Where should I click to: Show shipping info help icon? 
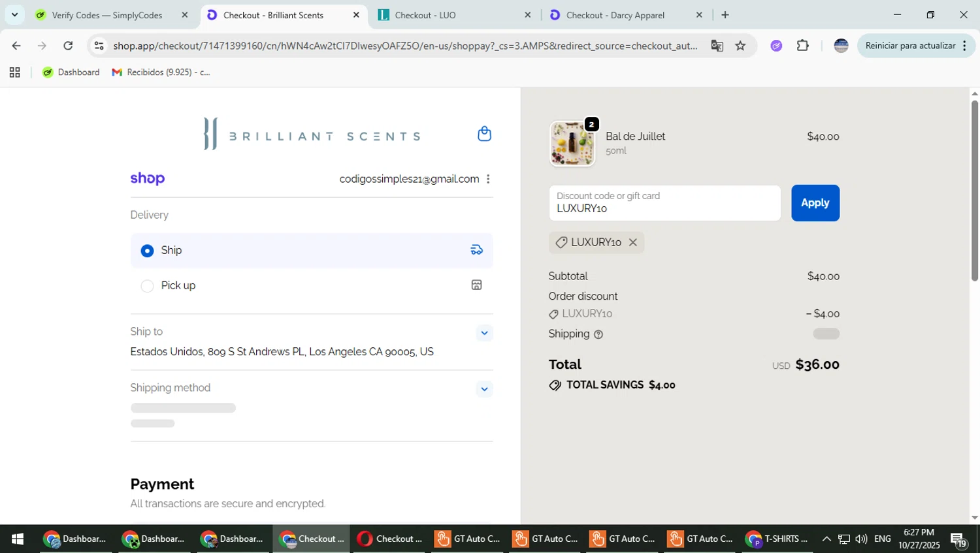tap(598, 334)
